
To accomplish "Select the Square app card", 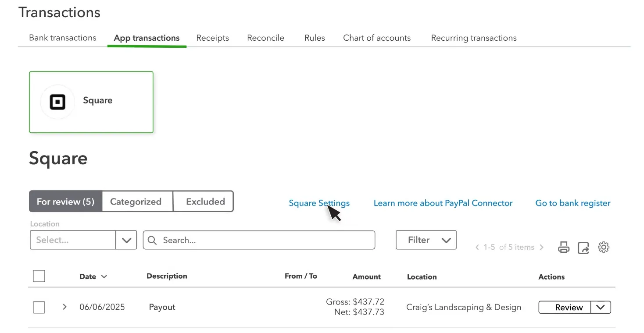I will (x=91, y=102).
